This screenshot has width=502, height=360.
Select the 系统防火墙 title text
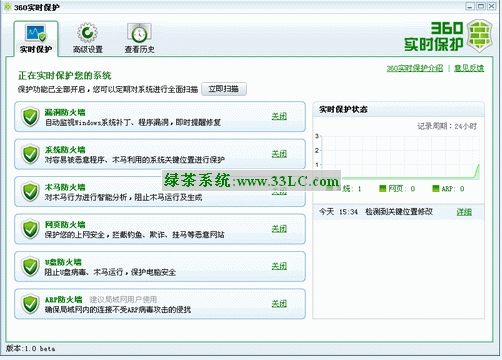(x=65, y=150)
